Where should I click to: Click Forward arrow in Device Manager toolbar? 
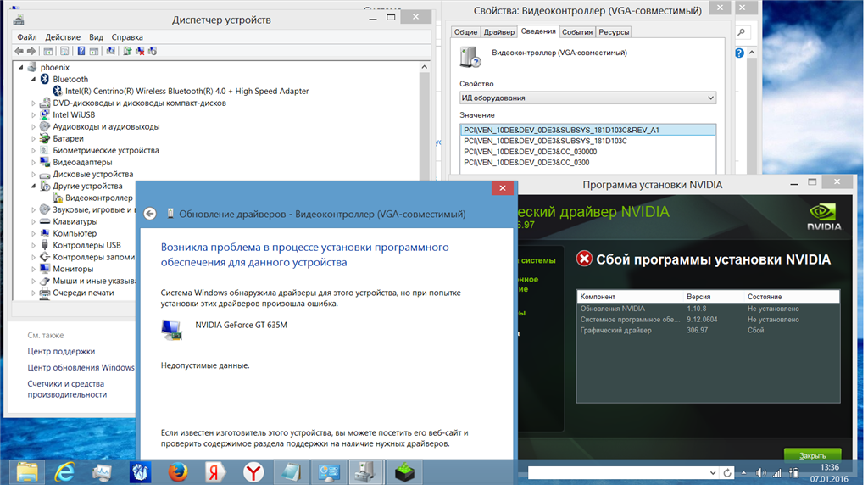click(x=31, y=51)
